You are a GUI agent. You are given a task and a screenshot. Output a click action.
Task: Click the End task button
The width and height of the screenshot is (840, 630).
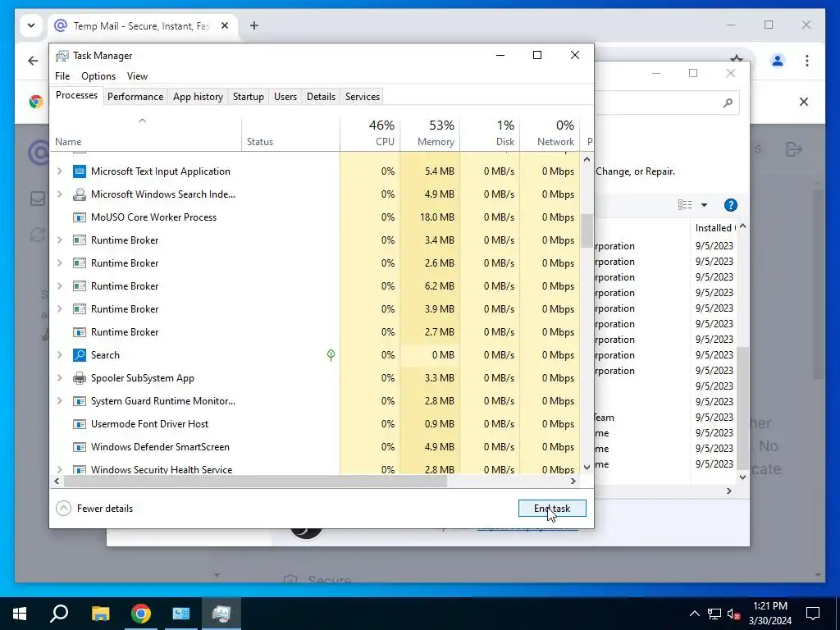click(x=552, y=509)
